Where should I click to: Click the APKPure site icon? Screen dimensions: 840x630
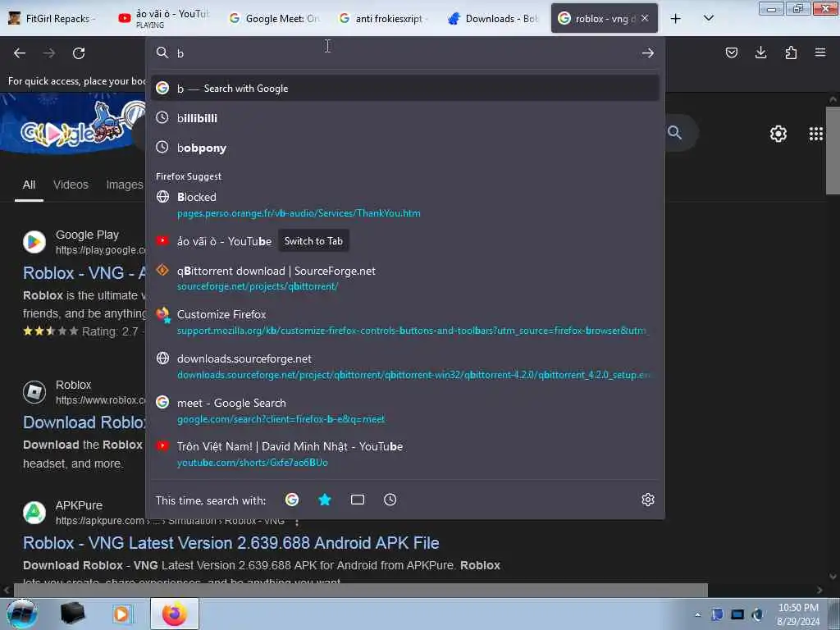click(x=34, y=513)
